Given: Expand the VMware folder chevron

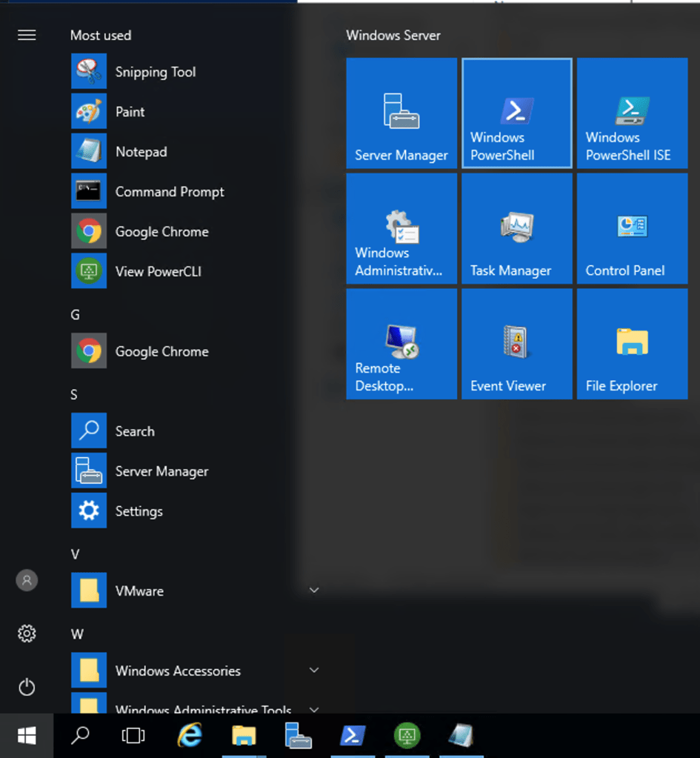Looking at the screenshot, I should [x=314, y=591].
